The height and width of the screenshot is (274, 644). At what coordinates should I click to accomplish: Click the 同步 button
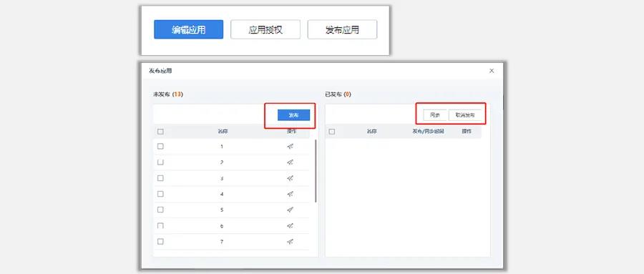pyautogui.click(x=435, y=115)
